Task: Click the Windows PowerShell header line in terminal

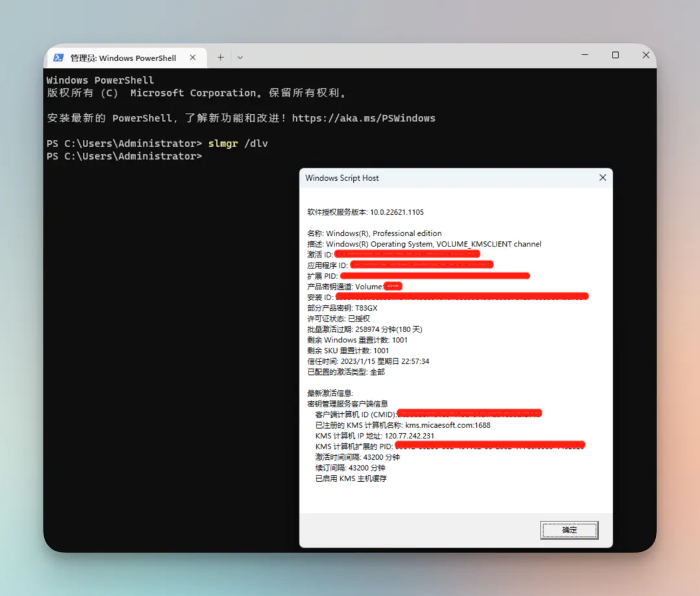Action: point(100,80)
